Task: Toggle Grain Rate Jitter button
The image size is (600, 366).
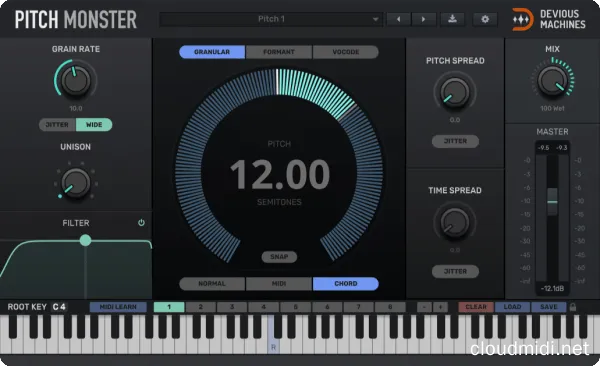Action: 57,125
